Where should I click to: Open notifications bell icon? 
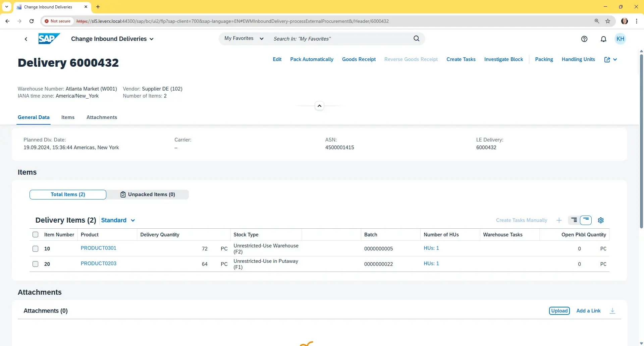603,39
